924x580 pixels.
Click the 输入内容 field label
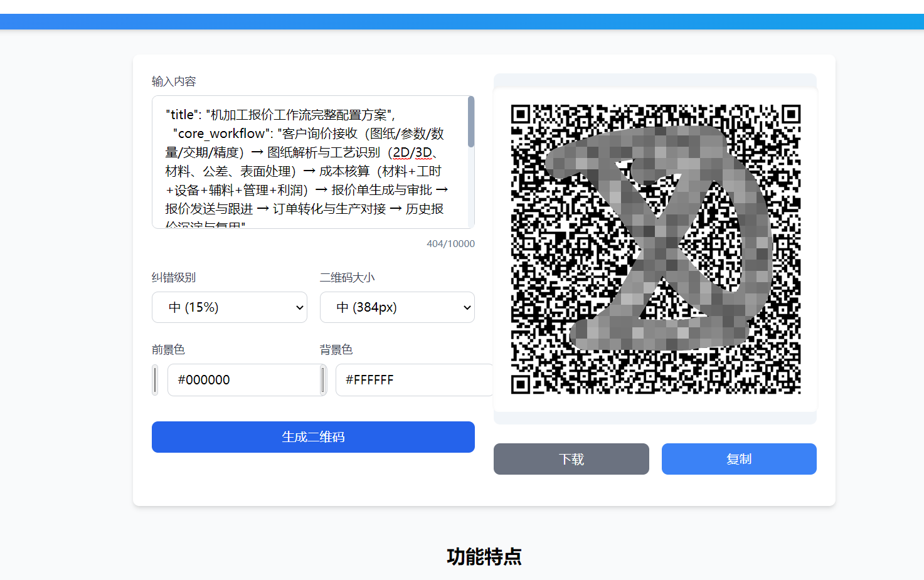pos(173,81)
